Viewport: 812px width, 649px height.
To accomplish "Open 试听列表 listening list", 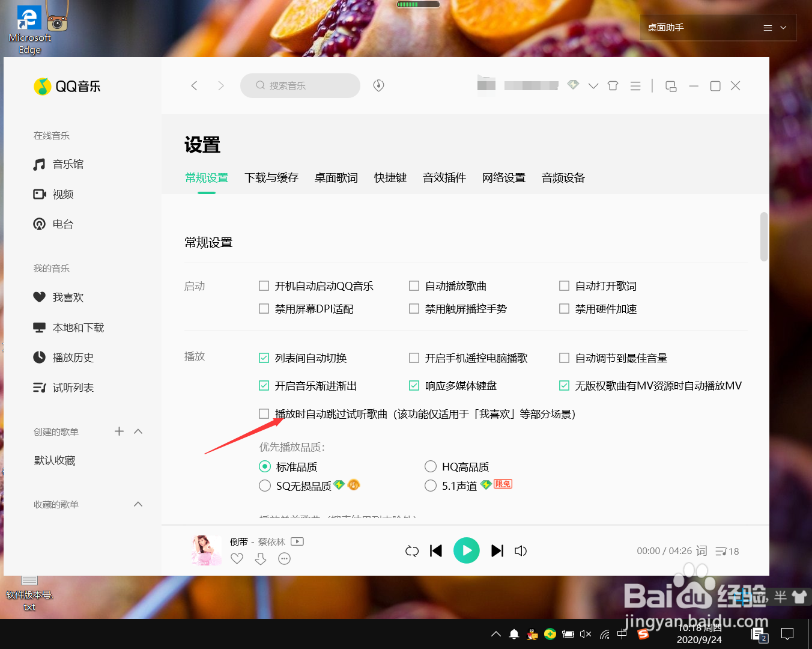I will (x=64, y=388).
